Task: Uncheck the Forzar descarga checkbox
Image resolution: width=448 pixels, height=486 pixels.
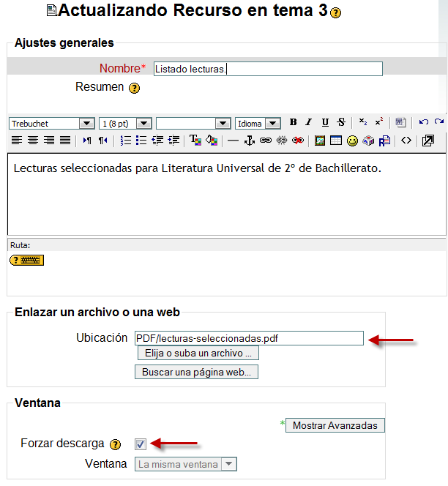Action: [x=141, y=444]
